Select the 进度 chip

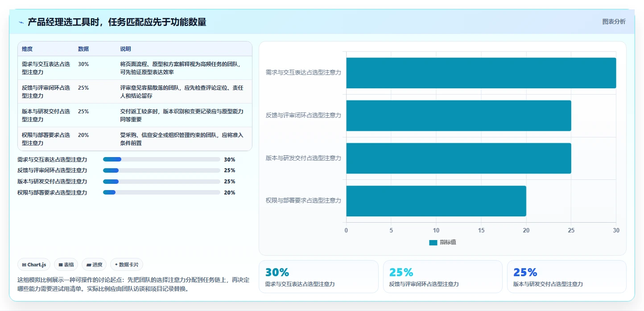94,265
